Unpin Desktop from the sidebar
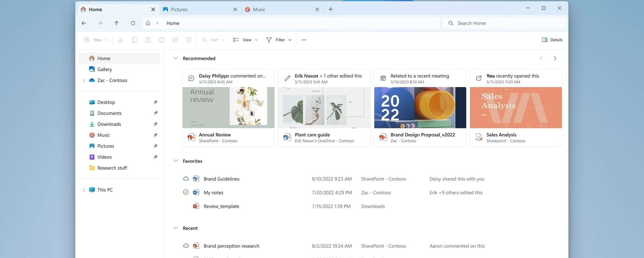 pos(156,102)
